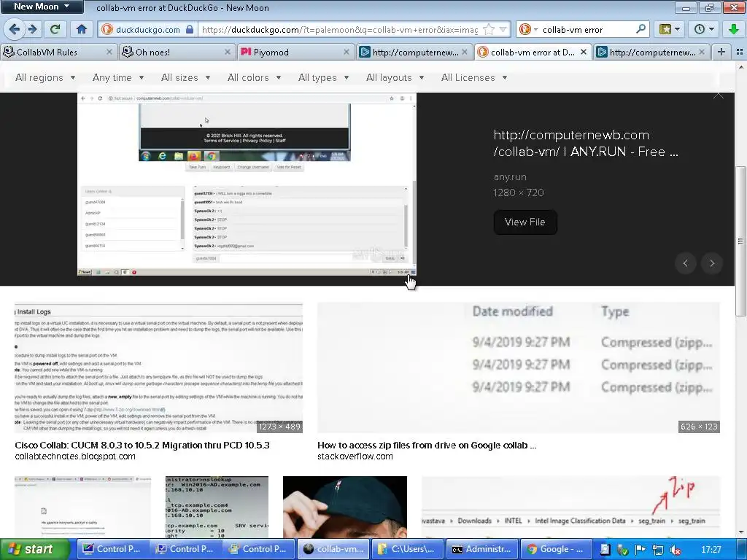
Task: Open the browser home page
Action: coord(82,29)
